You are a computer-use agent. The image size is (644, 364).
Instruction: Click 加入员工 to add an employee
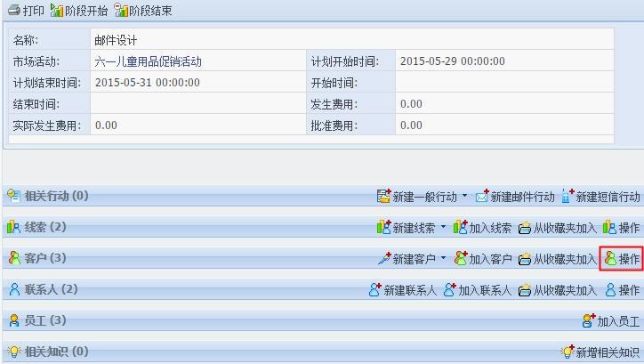click(611, 321)
